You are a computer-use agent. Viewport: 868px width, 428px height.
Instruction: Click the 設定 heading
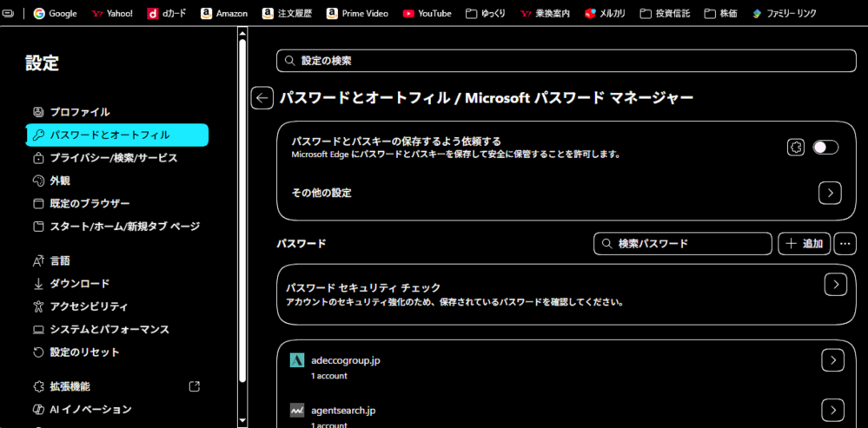pyautogui.click(x=42, y=63)
